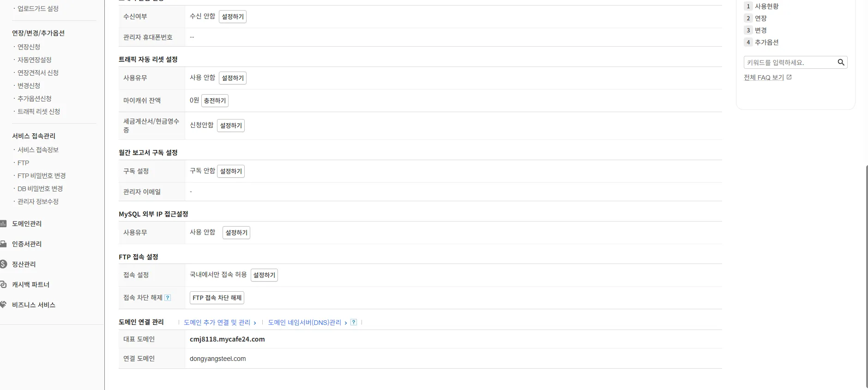Viewport: 868px width, 390px height.
Task: Open 변경신청 in sidebar
Action: (x=29, y=85)
